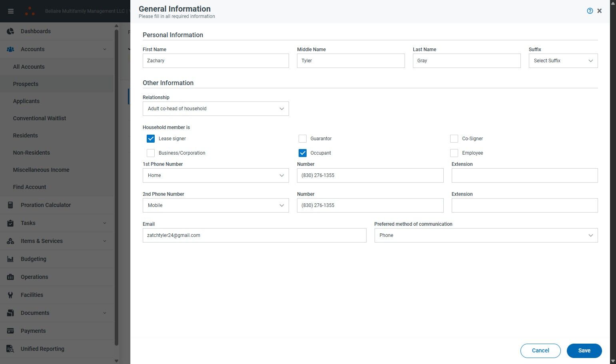Screen dimensions: 616x364
Task: Expand Preferred method of communication dropdown
Action: coord(486,235)
